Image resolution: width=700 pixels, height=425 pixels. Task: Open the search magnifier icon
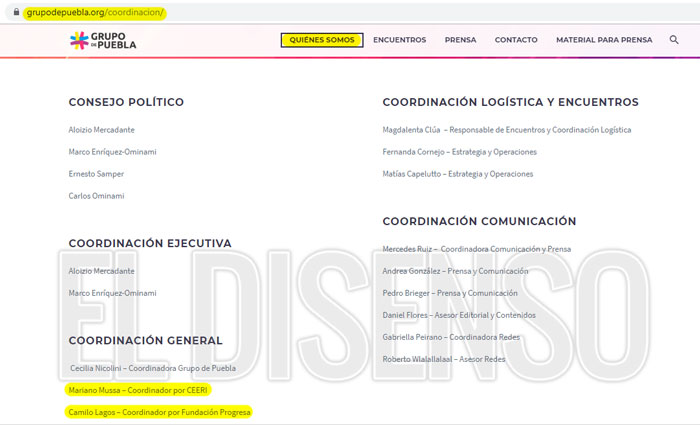point(674,40)
